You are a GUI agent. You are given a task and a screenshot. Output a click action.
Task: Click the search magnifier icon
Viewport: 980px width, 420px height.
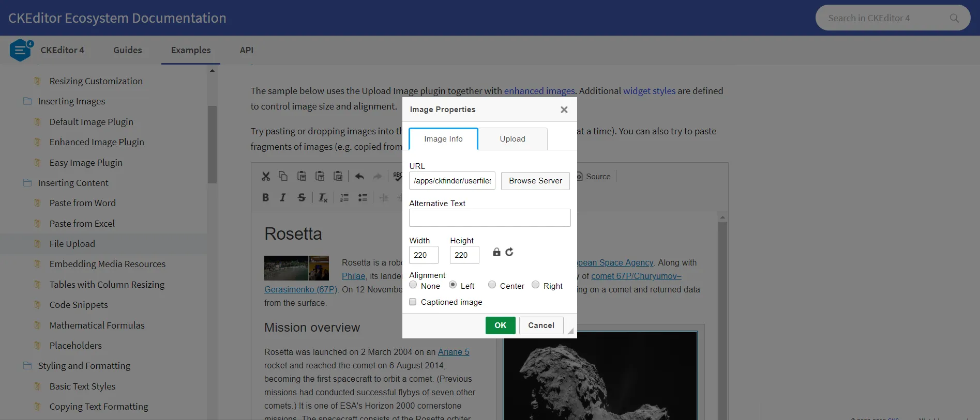point(954,18)
